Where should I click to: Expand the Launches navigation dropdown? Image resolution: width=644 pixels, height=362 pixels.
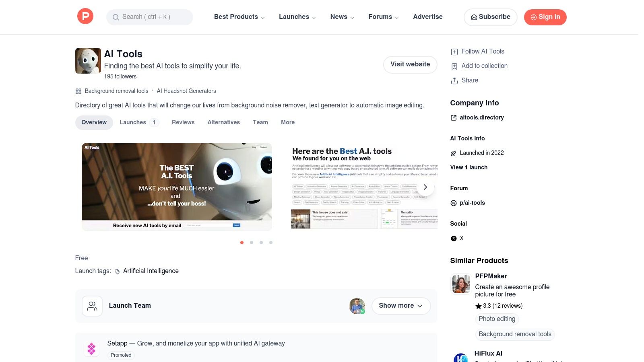[x=297, y=17]
